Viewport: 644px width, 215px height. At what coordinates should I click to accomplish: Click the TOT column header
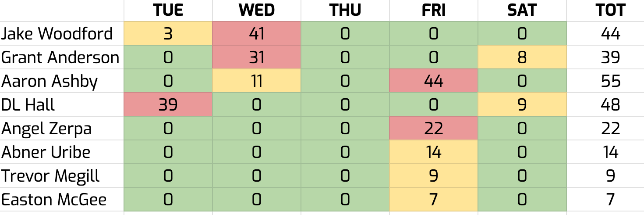click(x=610, y=10)
